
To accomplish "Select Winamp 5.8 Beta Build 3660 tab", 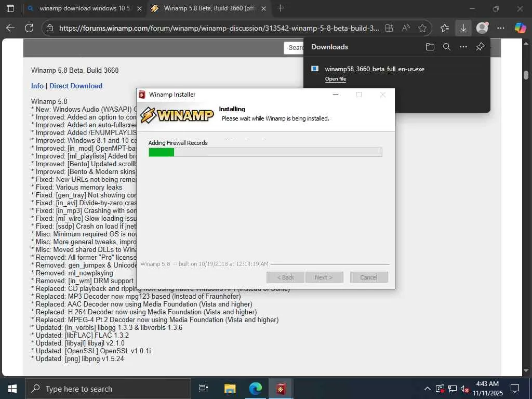I will [209, 8].
